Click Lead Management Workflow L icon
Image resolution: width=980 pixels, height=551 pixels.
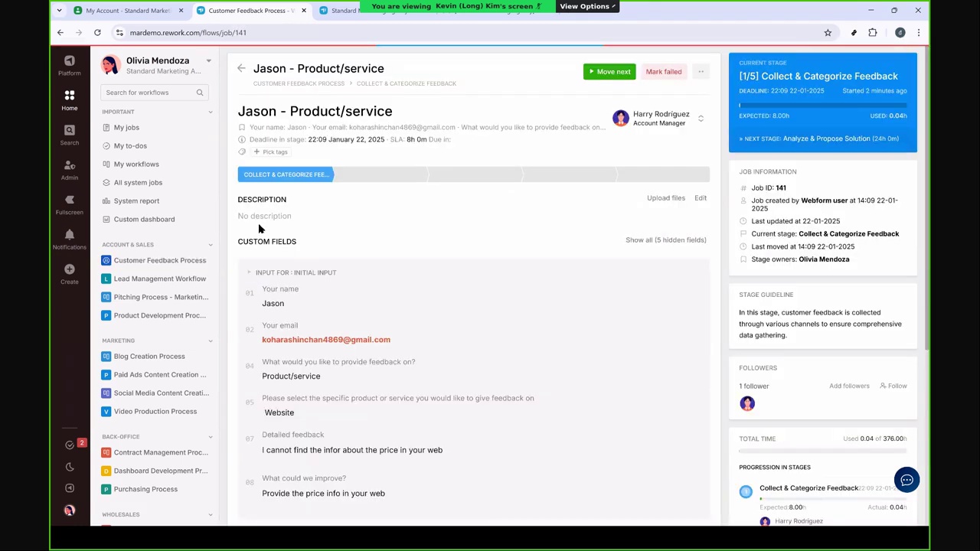106,279
